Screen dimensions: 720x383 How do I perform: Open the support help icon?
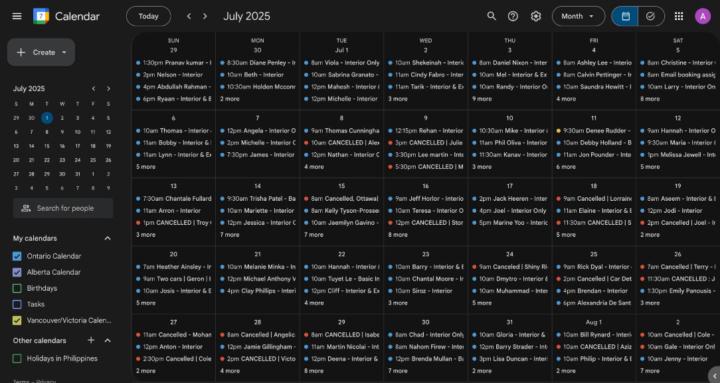[513, 16]
